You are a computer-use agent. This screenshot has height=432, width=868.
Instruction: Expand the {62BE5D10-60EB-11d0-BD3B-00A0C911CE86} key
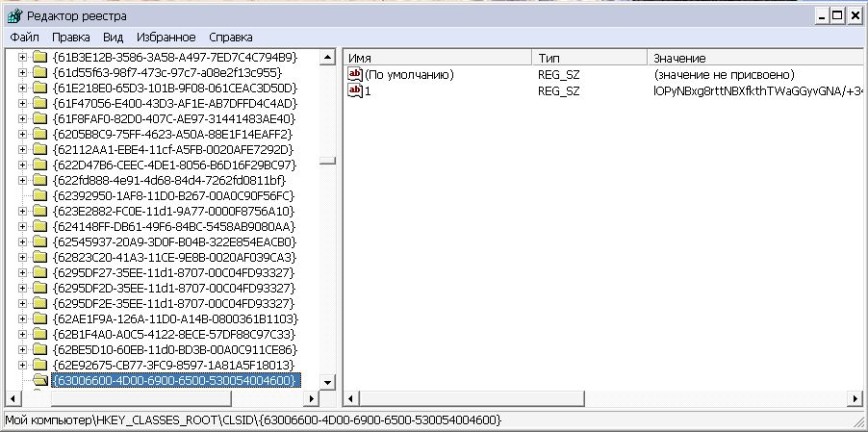[23, 349]
